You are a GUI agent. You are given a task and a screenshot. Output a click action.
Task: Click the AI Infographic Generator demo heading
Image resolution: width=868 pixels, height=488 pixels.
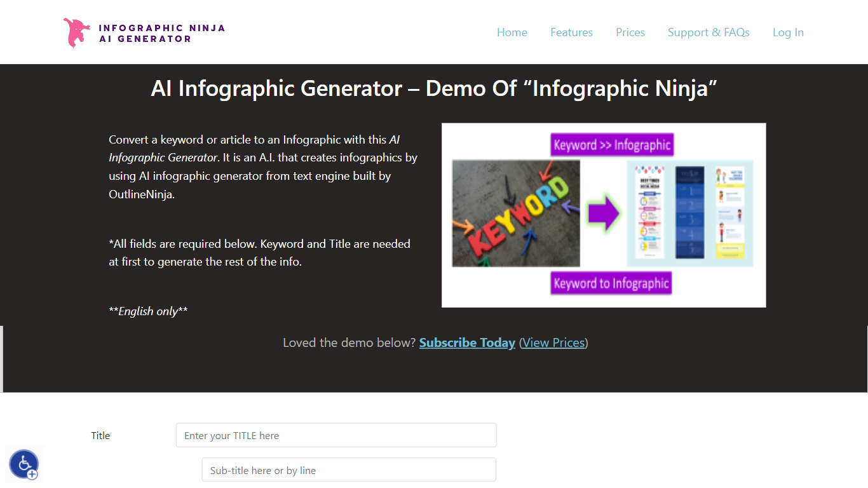point(434,88)
